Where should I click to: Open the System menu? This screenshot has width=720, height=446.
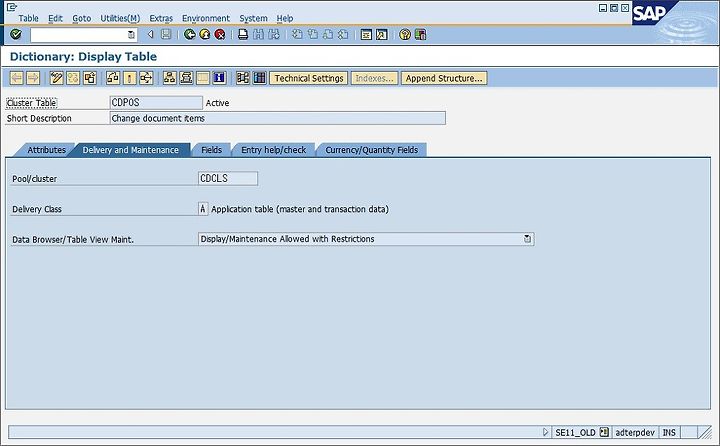tap(253, 18)
